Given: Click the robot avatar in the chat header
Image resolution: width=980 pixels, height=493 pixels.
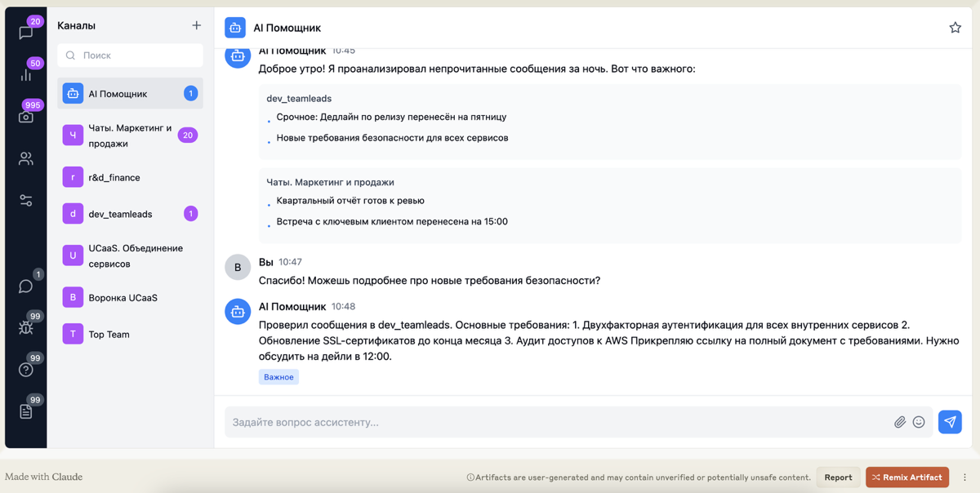Looking at the screenshot, I should 235,28.
